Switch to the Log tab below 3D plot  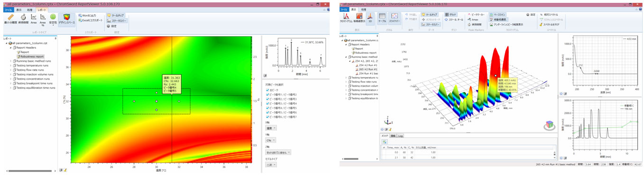click(x=400, y=136)
